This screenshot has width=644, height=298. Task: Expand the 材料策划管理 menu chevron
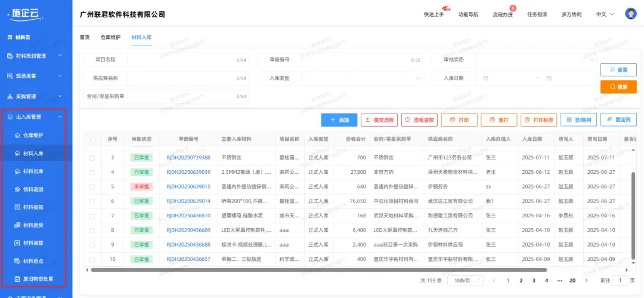60,56
